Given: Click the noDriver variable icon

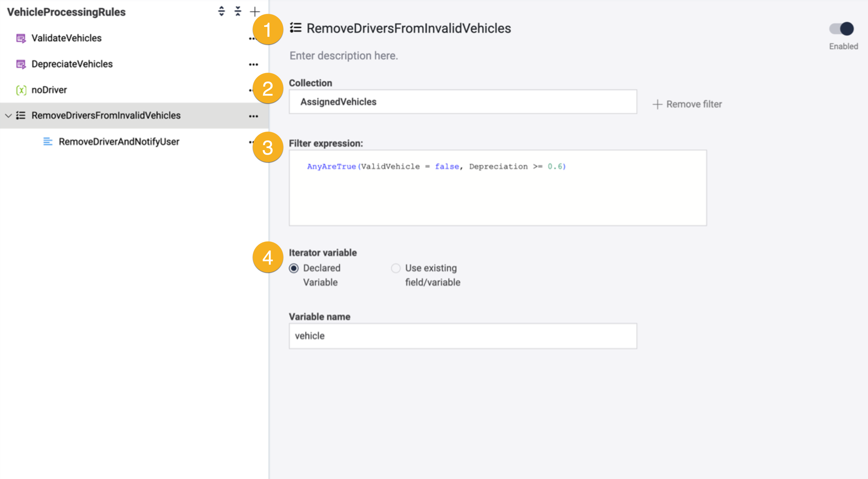Looking at the screenshot, I should pyautogui.click(x=21, y=90).
